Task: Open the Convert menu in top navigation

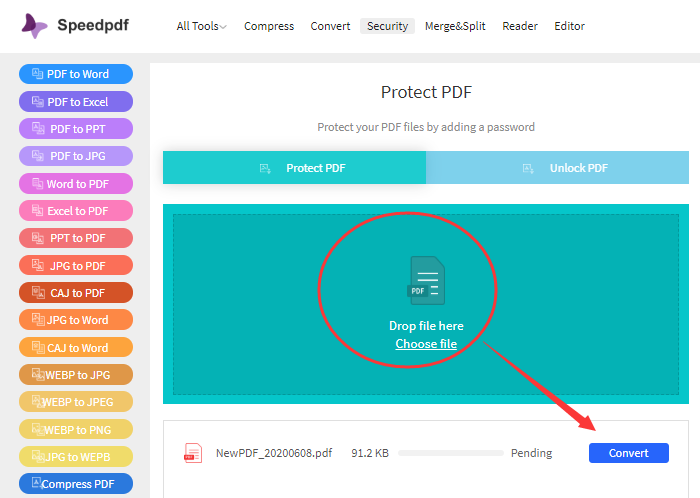Action: (x=330, y=26)
